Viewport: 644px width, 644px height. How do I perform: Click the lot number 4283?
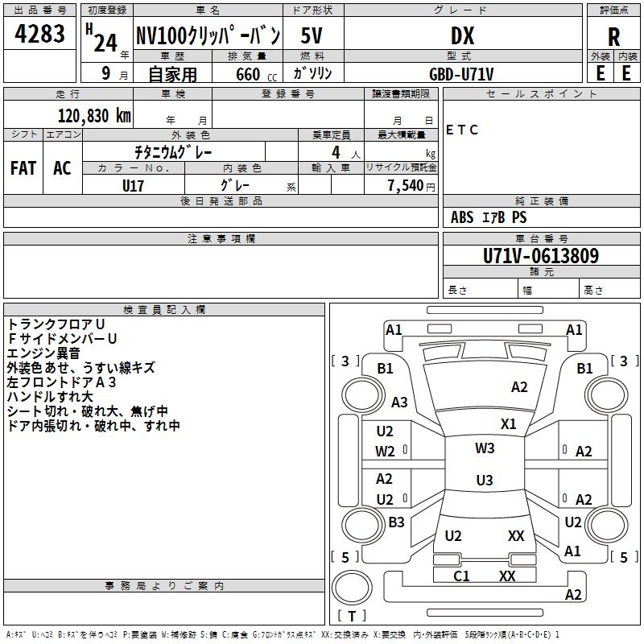[40, 35]
